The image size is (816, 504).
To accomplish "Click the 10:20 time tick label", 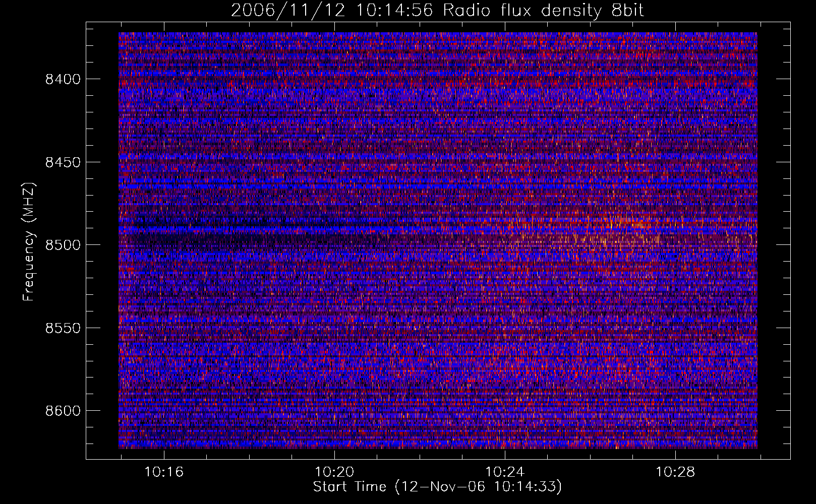I will [334, 472].
